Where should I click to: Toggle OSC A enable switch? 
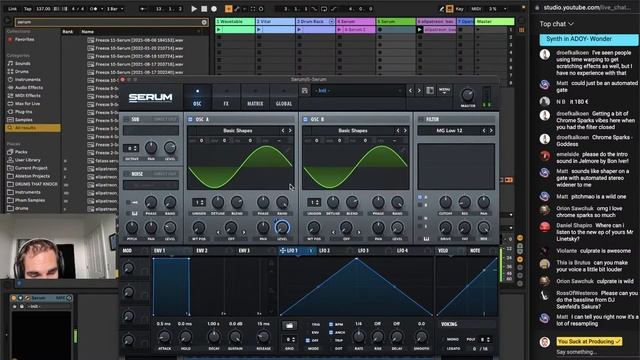pos(190,119)
